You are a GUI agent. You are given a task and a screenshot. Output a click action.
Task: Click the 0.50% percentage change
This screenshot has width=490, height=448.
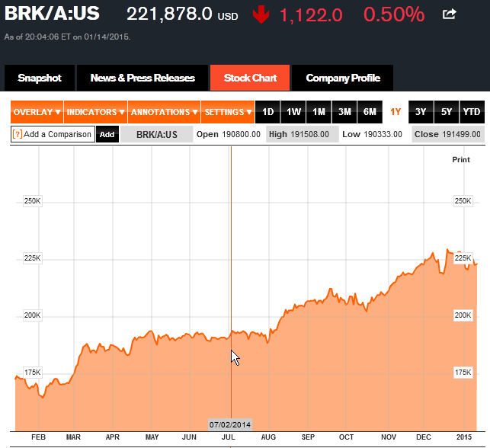(394, 14)
